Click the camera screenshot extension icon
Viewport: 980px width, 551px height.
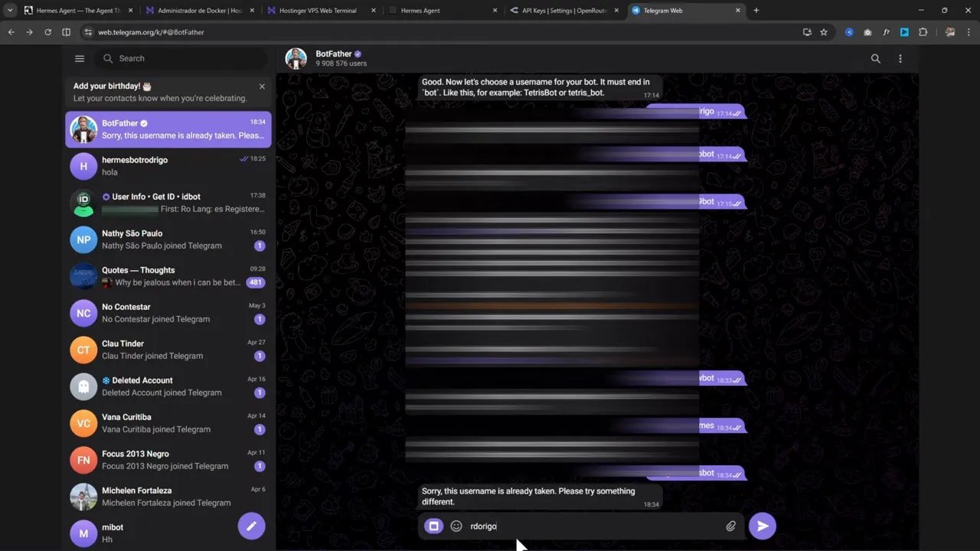click(867, 32)
